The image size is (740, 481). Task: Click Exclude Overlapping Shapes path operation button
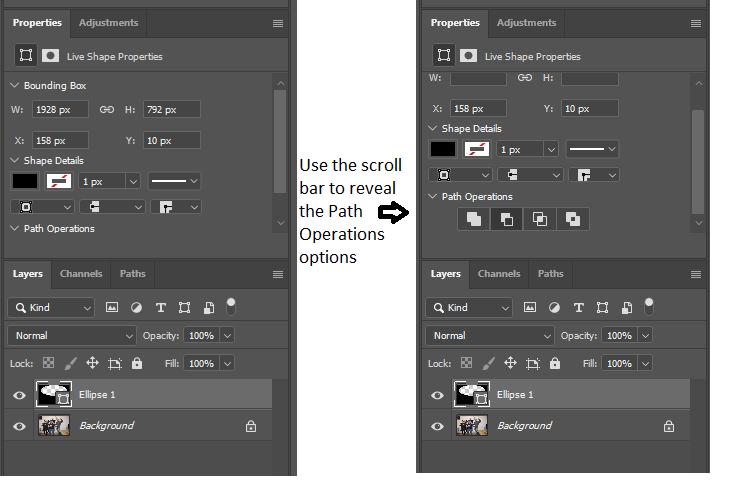point(573,219)
